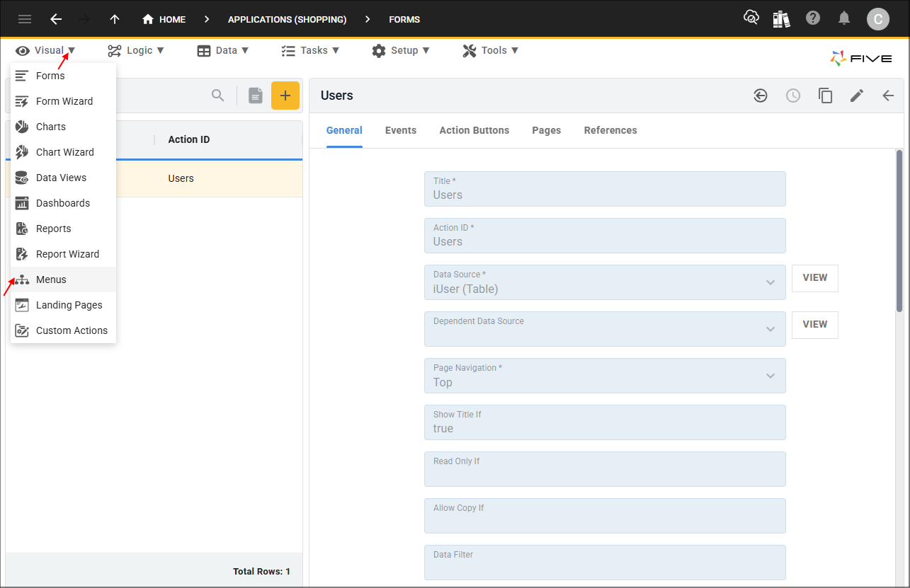Click the help question mark icon
This screenshot has height=588, width=910.
coord(813,18)
